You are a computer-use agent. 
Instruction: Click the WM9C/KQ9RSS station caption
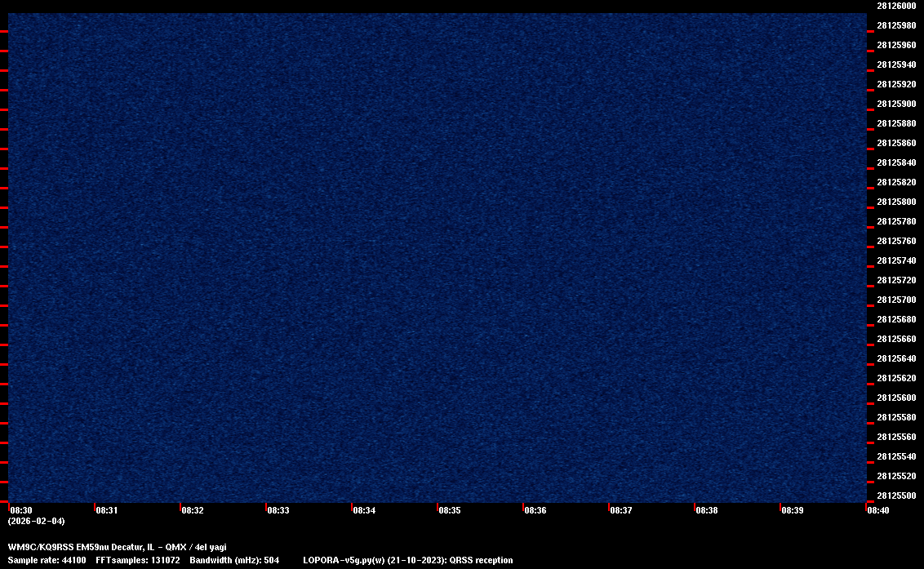coord(117,546)
